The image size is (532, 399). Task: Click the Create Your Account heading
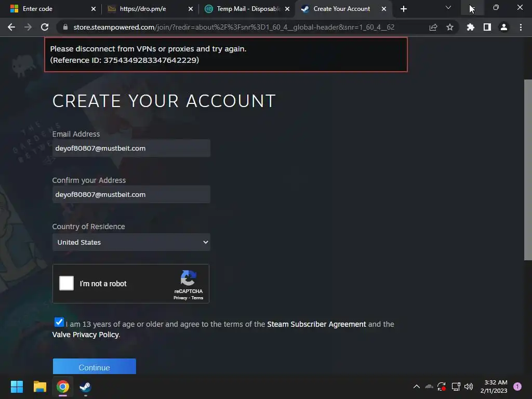pyautogui.click(x=164, y=101)
